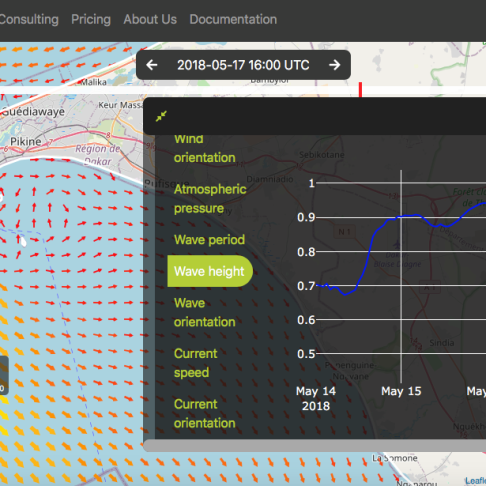Select the highlighted Wave height option
This screenshot has width=486, height=486.
[210, 271]
